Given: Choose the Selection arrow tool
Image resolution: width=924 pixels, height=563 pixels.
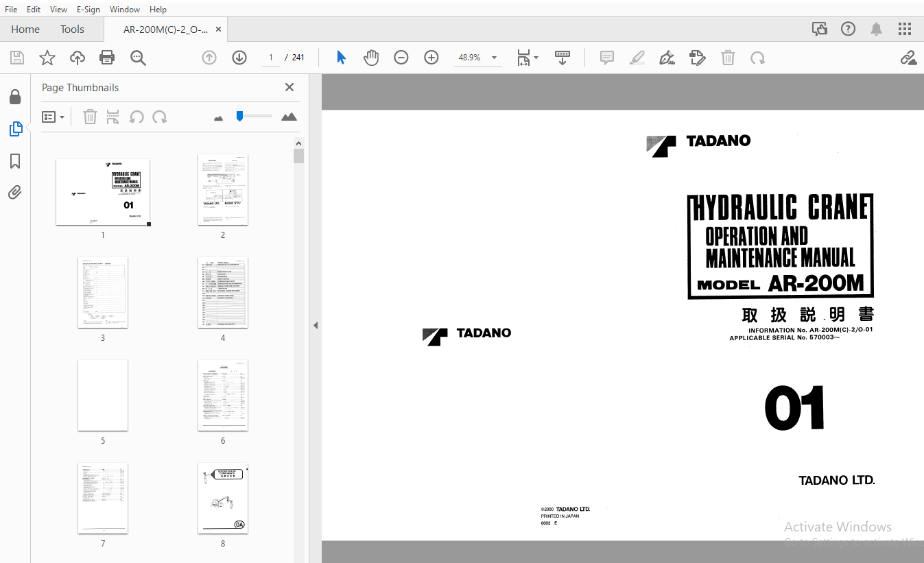Looking at the screenshot, I should click(341, 58).
